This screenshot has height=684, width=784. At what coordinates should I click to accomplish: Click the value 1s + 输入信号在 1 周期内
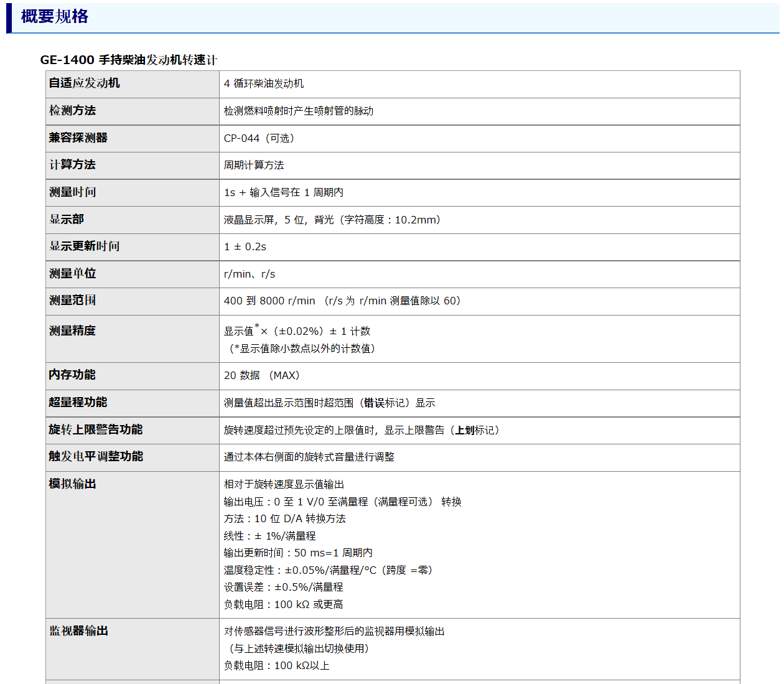[284, 192]
